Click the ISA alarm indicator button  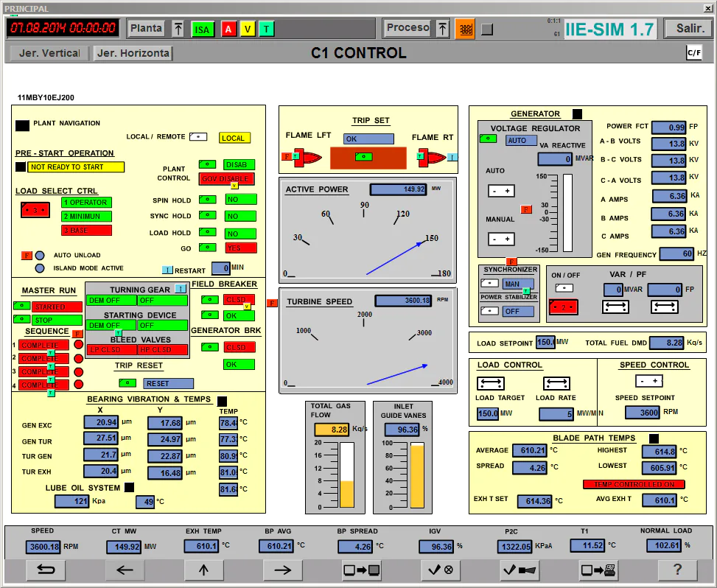(202, 29)
